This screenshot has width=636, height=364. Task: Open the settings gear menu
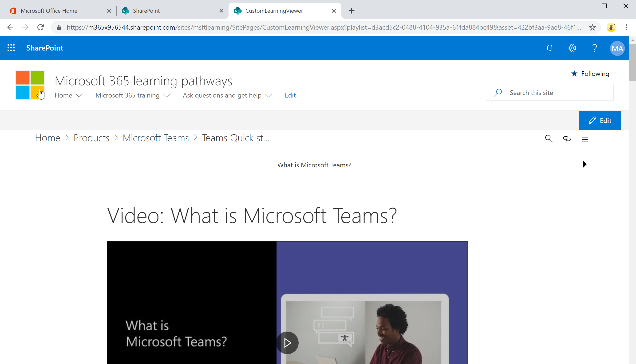[x=572, y=48]
